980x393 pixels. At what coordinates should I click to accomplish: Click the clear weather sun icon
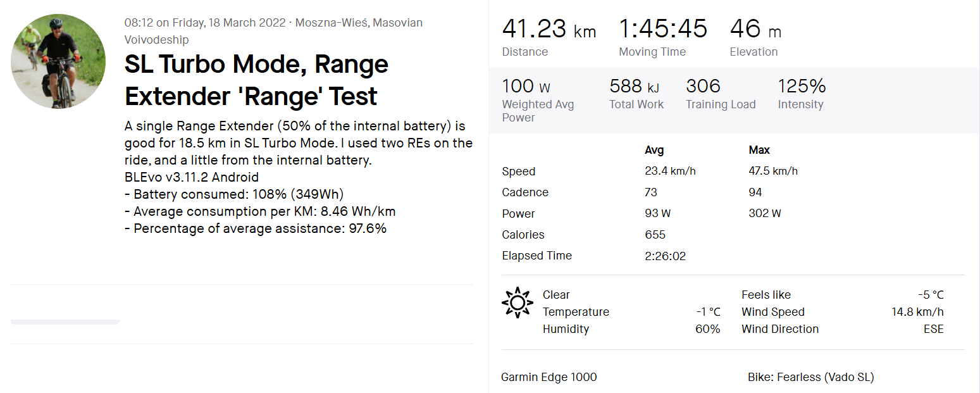[517, 303]
